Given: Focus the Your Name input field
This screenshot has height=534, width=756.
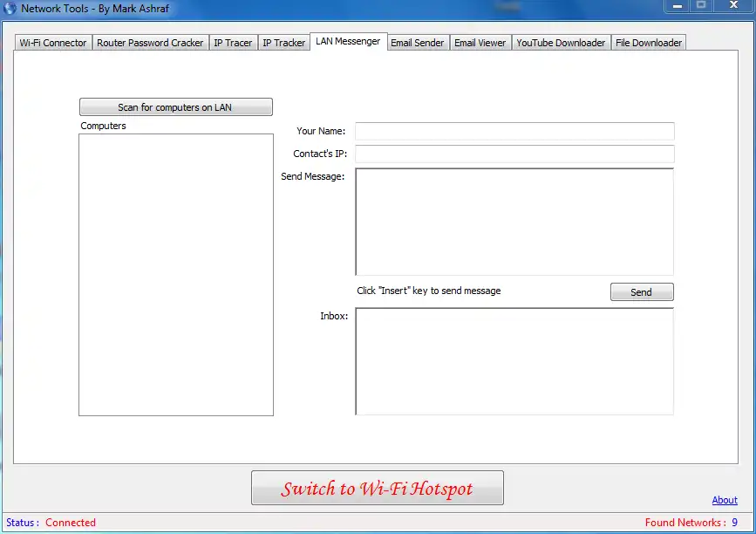Looking at the screenshot, I should pyautogui.click(x=515, y=131).
